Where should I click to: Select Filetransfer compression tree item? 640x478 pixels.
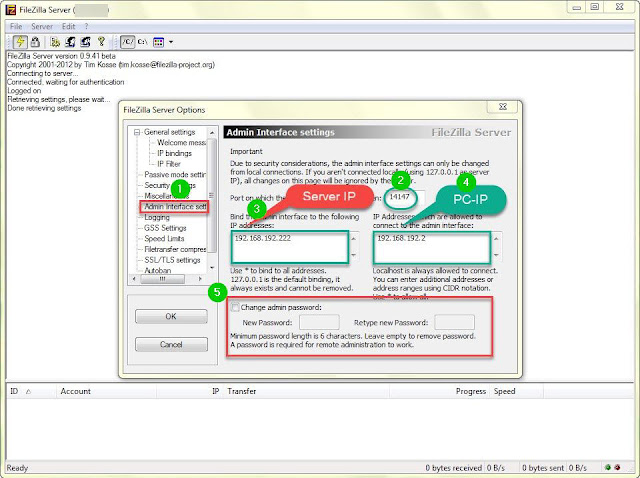click(175, 249)
